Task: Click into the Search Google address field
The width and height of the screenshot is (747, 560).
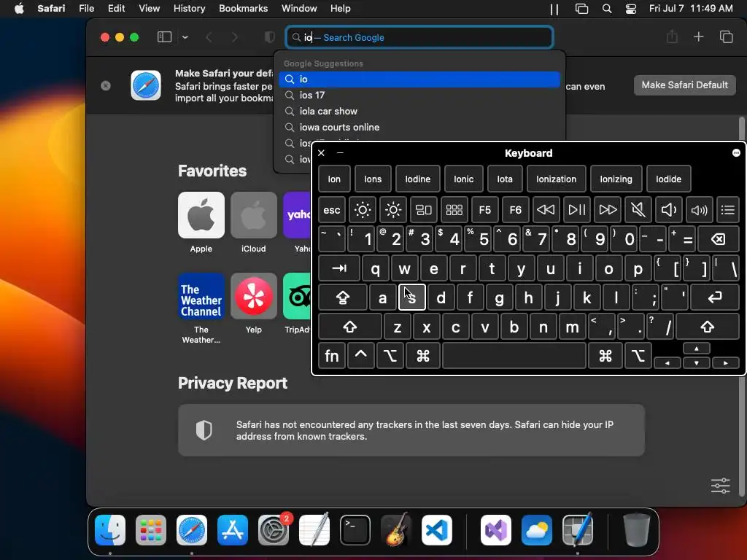Action: [419, 37]
